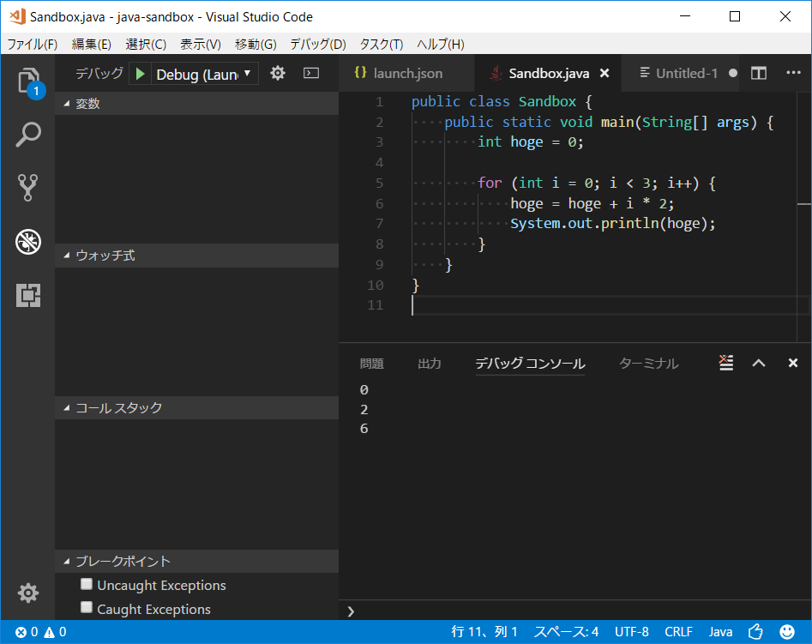Collapse the ブレークポイント section
This screenshot has height=644, width=812.
(x=197, y=561)
